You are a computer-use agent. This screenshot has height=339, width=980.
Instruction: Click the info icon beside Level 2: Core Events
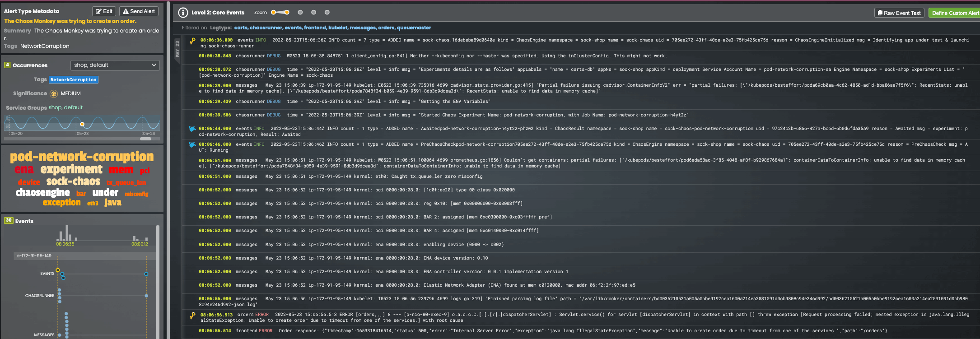[183, 13]
